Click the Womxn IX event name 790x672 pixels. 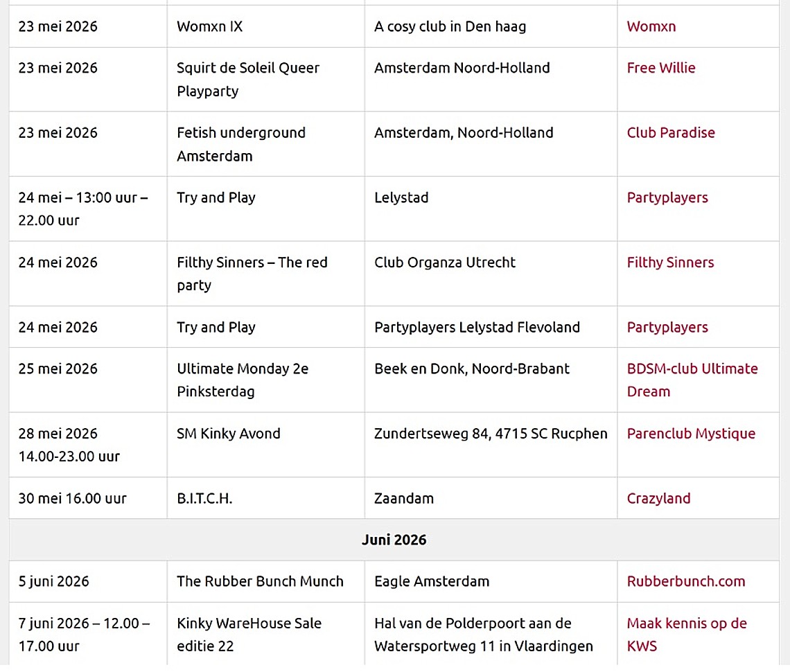pos(209,27)
